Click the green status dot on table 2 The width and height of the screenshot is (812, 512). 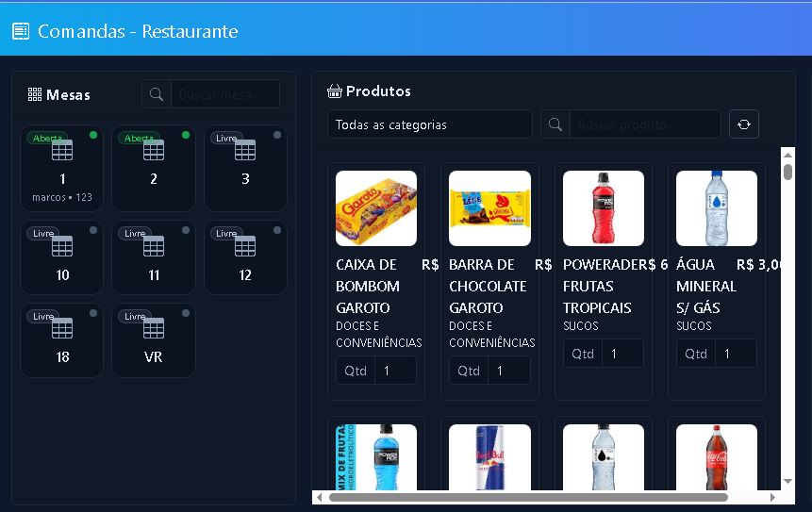click(186, 135)
